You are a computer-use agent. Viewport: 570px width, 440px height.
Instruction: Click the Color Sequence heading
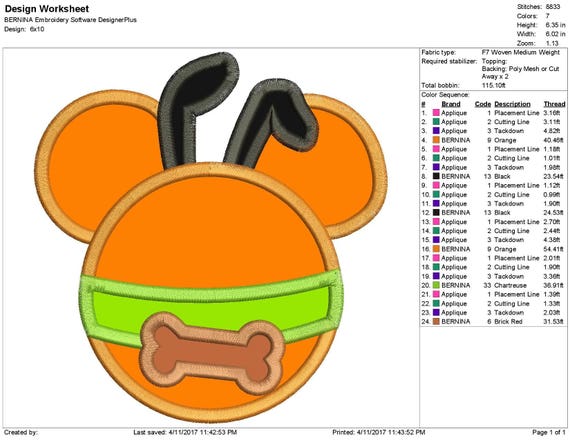point(445,95)
